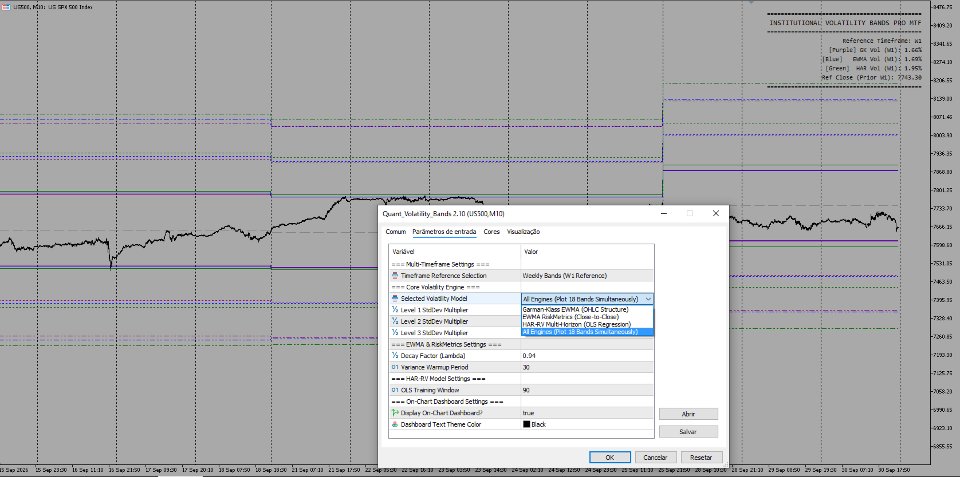Click the Decay Factor (Lambda) fraction icon
The height and width of the screenshot is (477, 960).
[395, 356]
